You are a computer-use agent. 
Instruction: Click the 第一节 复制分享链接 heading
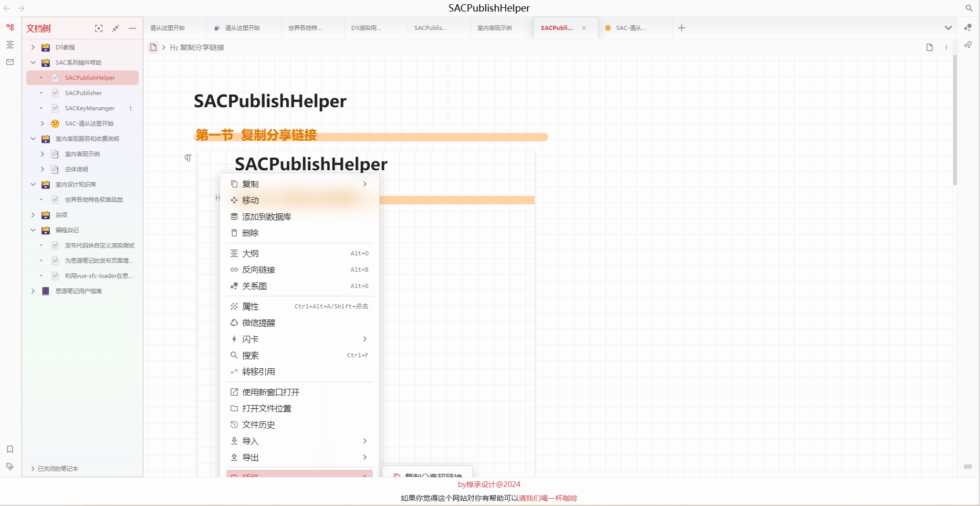256,135
